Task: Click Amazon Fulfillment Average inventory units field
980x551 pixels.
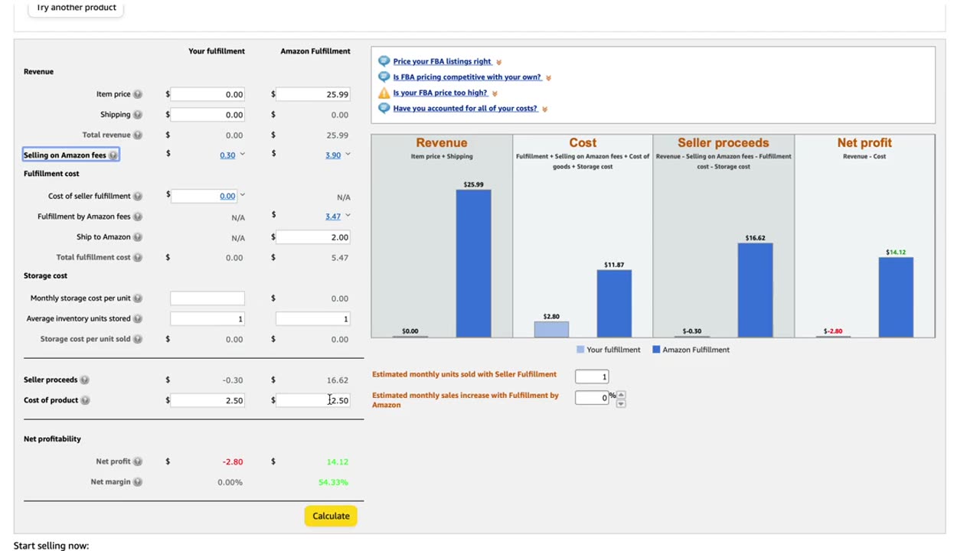Action: 313,318
